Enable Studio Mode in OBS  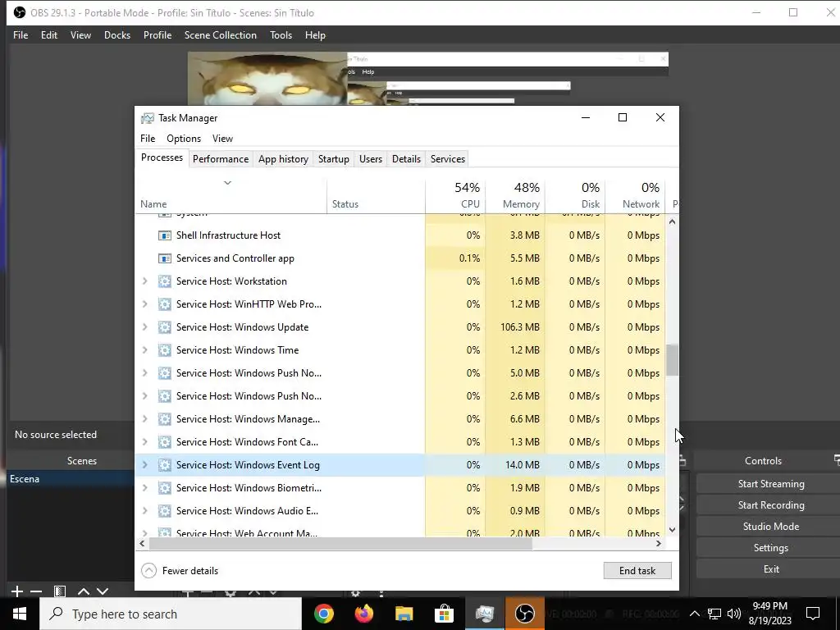point(771,527)
